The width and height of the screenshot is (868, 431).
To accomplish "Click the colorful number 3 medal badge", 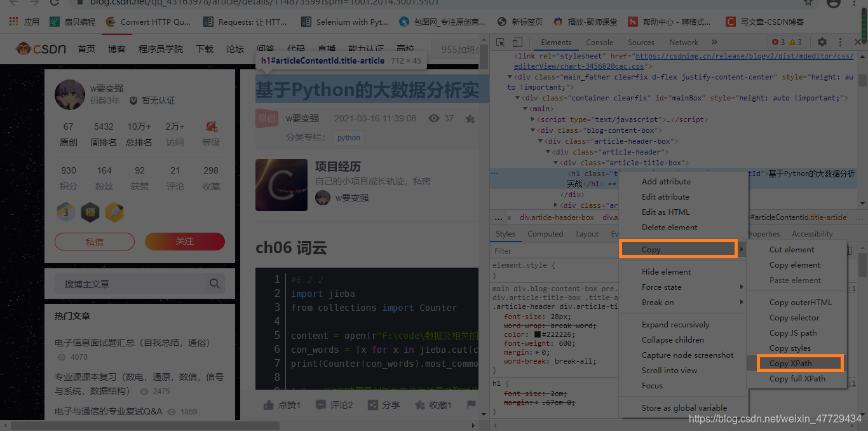I will [x=66, y=212].
